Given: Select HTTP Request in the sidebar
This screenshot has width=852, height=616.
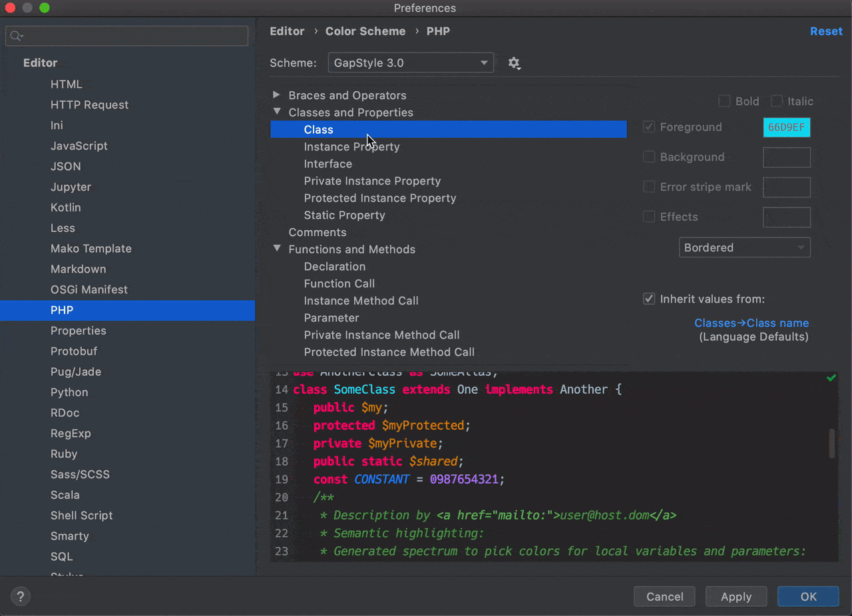Looking at the screenshot, I should coord(89,104).
